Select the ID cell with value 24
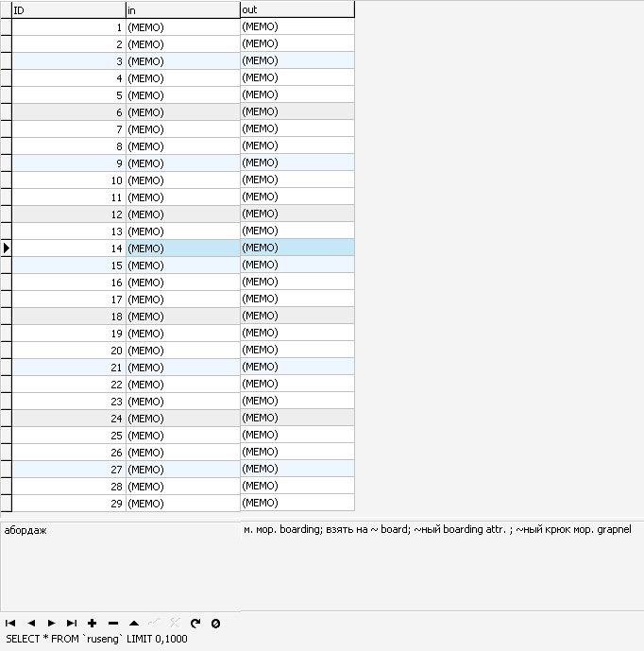This screenshot has height=651, width=644. tap(69, 419)
